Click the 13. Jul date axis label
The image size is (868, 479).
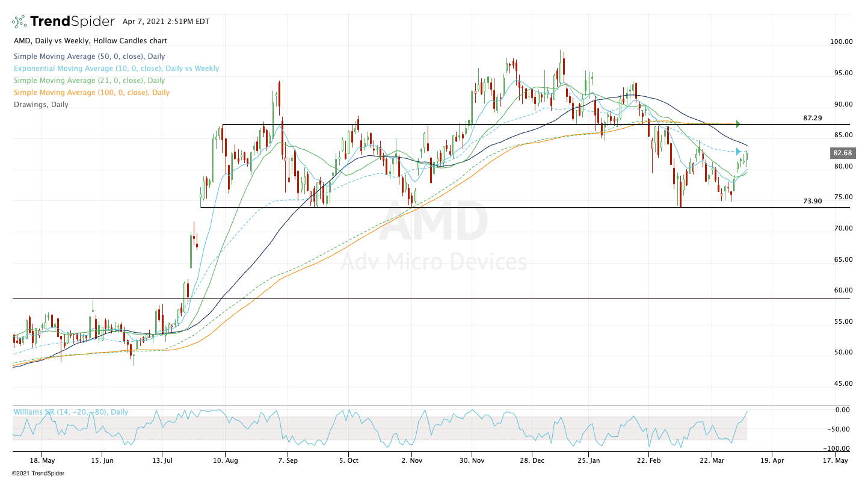coord(162,462)
